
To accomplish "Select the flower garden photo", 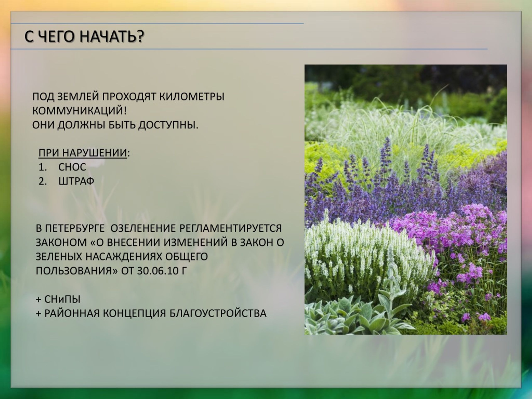I will (x=406, y=199).
